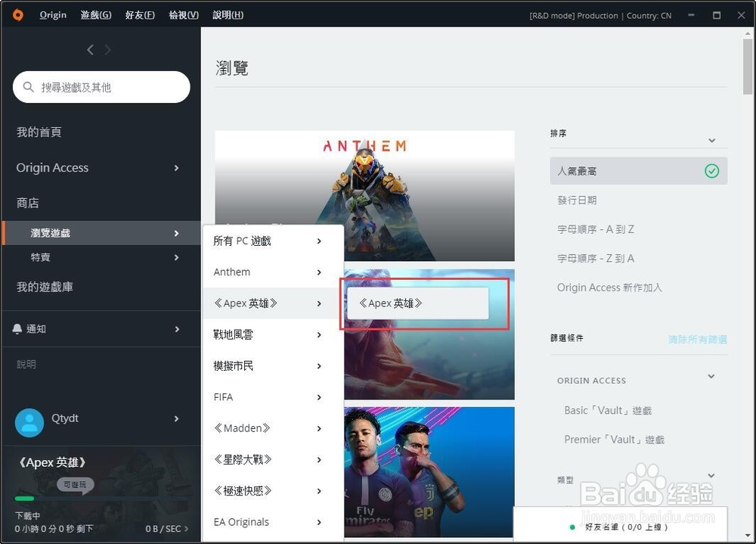Sort by 發行日期
This screenshot has height=544, width=756.
click(577, 201)
